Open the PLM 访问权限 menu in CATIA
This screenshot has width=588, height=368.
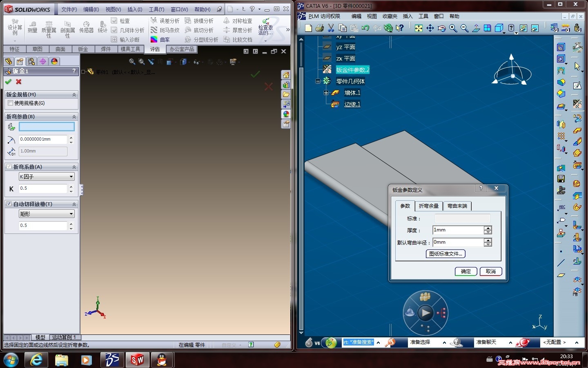324,16
